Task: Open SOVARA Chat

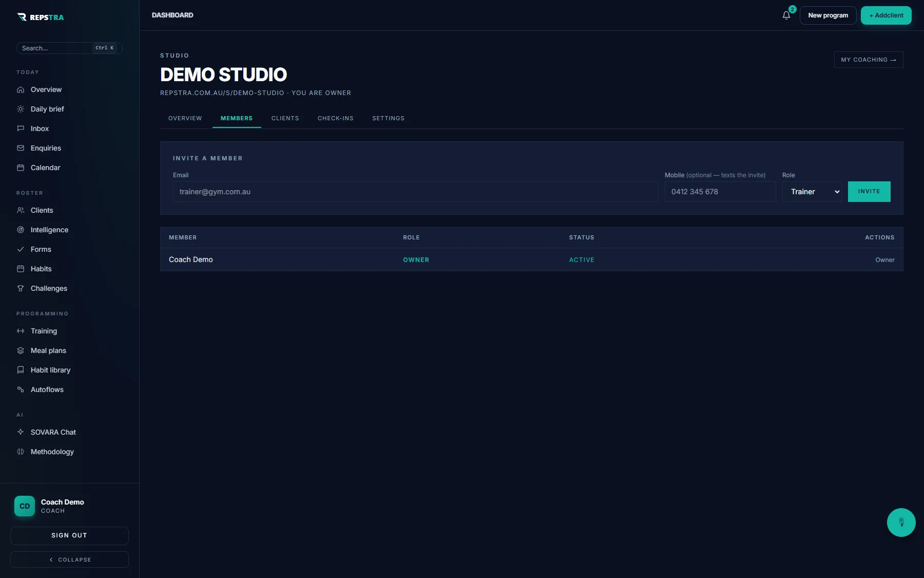Action: point(53,432)
